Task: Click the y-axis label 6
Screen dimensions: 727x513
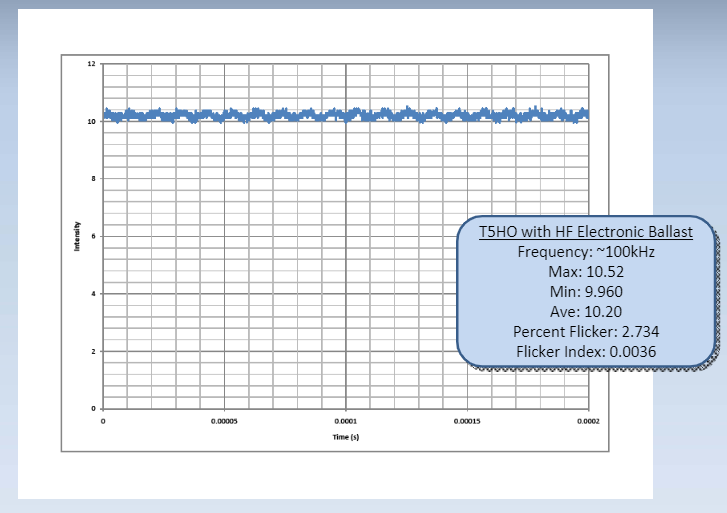Action: 94,236
